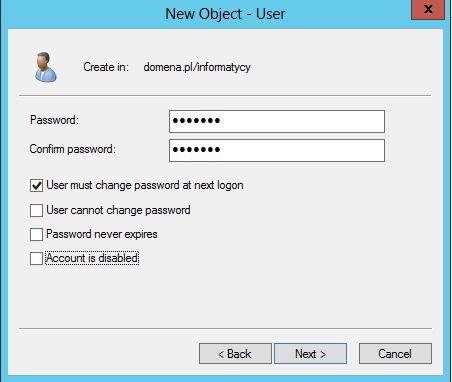This screenshot has width=452, height=382.
Task: Focus the Password input field
Action: 277,121
